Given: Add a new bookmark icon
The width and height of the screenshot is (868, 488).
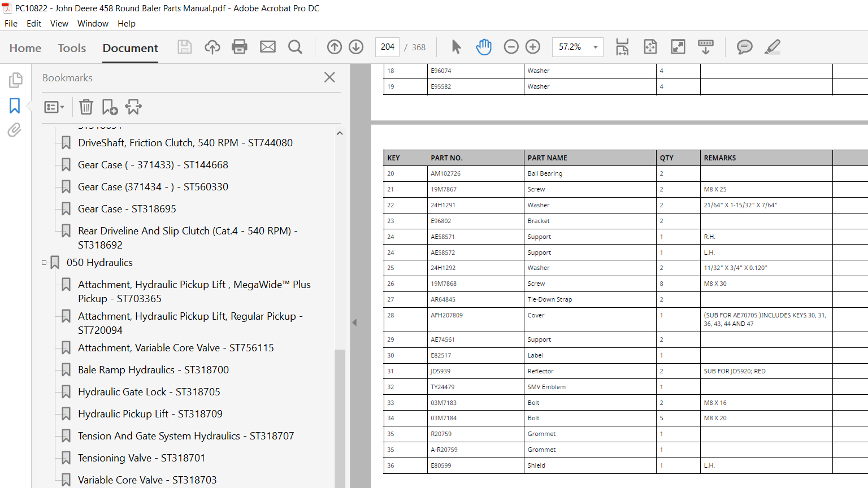Looking at the screenshot, I should tap(110, 107).
